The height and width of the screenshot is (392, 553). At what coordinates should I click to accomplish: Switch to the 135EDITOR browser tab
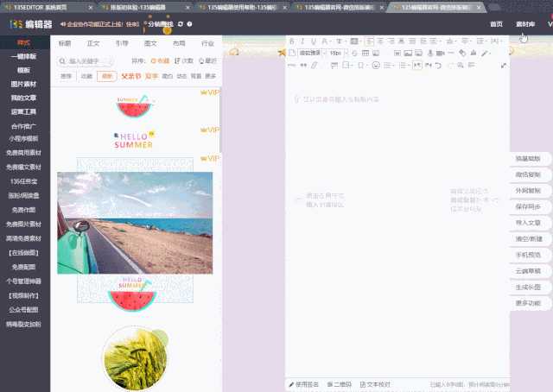48,7
